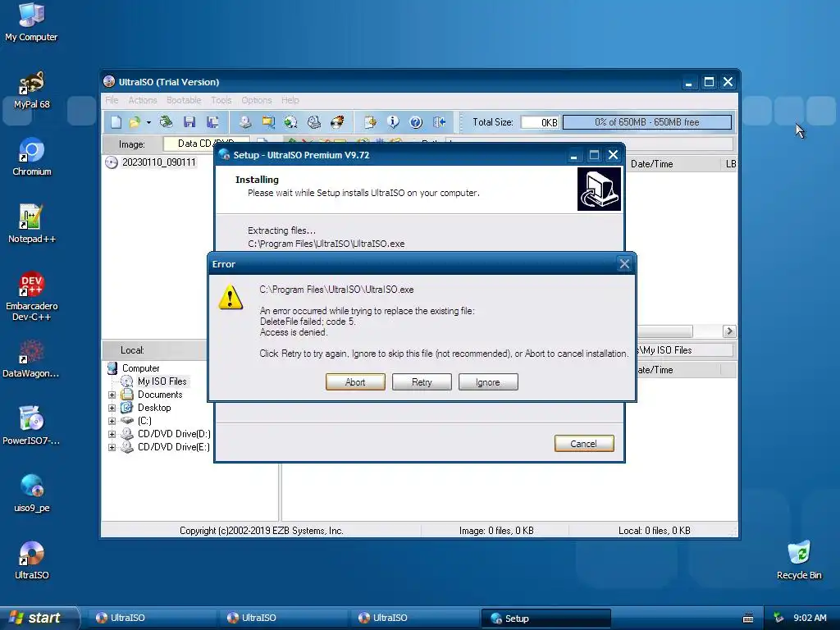Open the Tools menu in UltraISO
The image size is (840, 630).
coord(221,100)
